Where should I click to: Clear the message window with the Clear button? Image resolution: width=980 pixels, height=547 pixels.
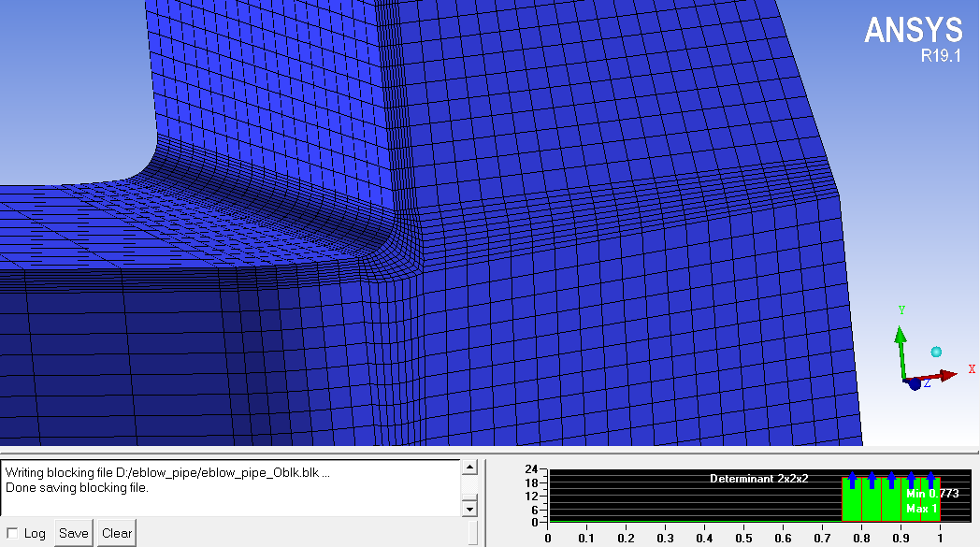(117, 533)
